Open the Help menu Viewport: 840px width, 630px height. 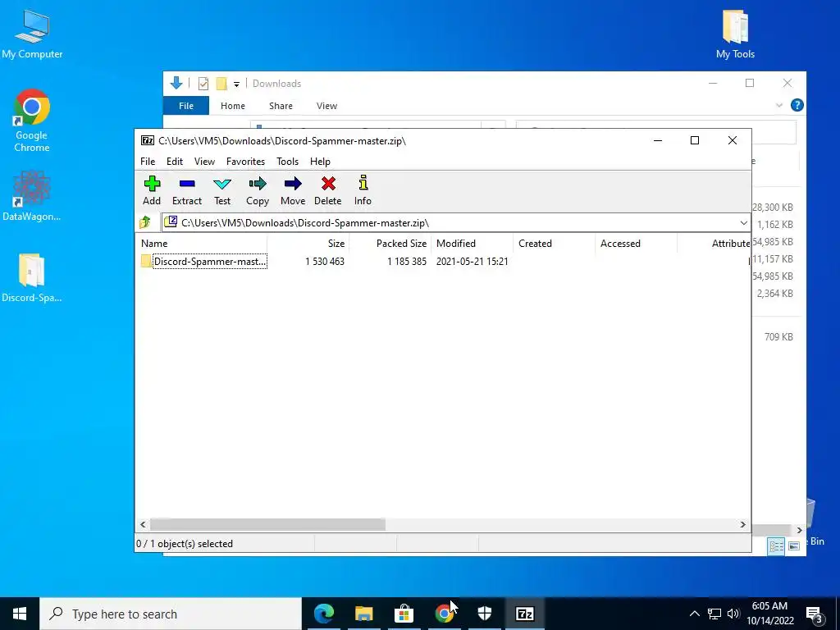(x=320, y=162)
